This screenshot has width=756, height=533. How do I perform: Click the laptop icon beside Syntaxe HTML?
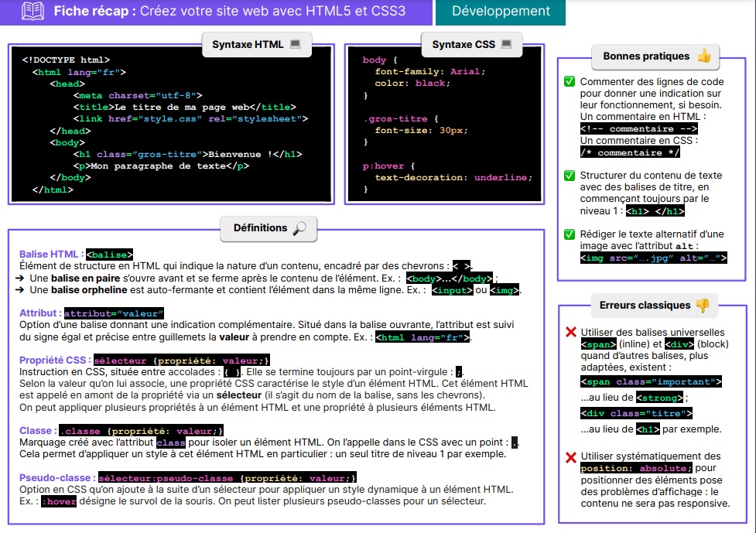295,44
